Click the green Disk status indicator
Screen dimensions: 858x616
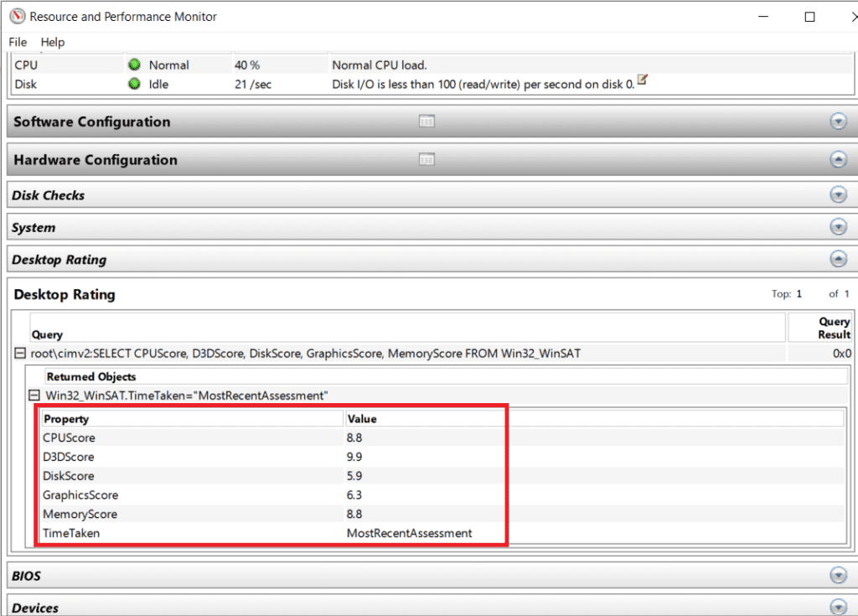coord(134,84)
